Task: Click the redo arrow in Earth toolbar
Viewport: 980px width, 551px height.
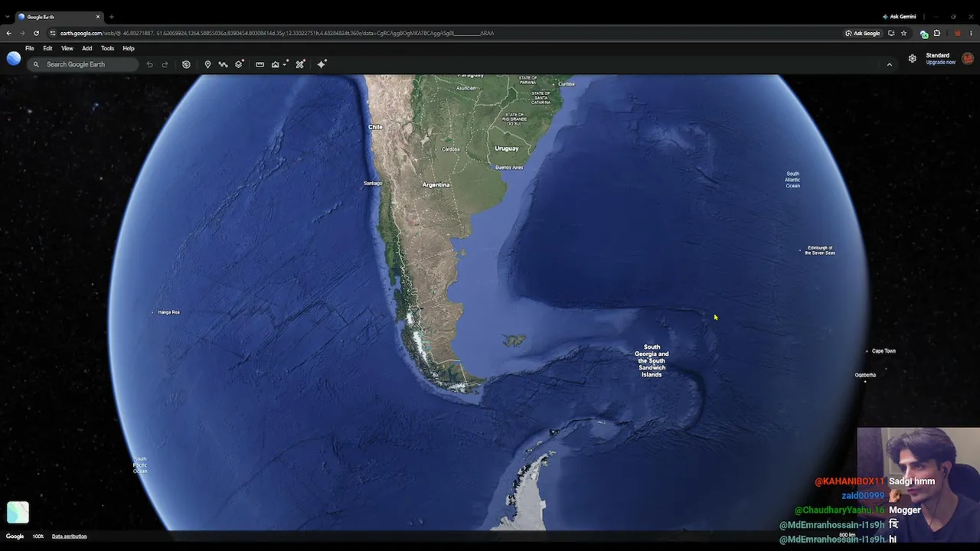Action: pyautogui.click(x=165, y=64)
